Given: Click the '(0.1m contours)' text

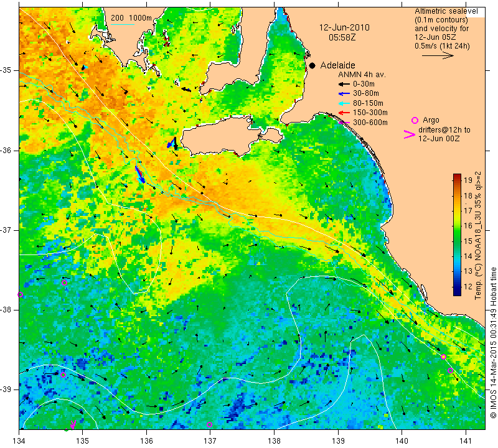Looking at the screenshot, I should [441, 20].
